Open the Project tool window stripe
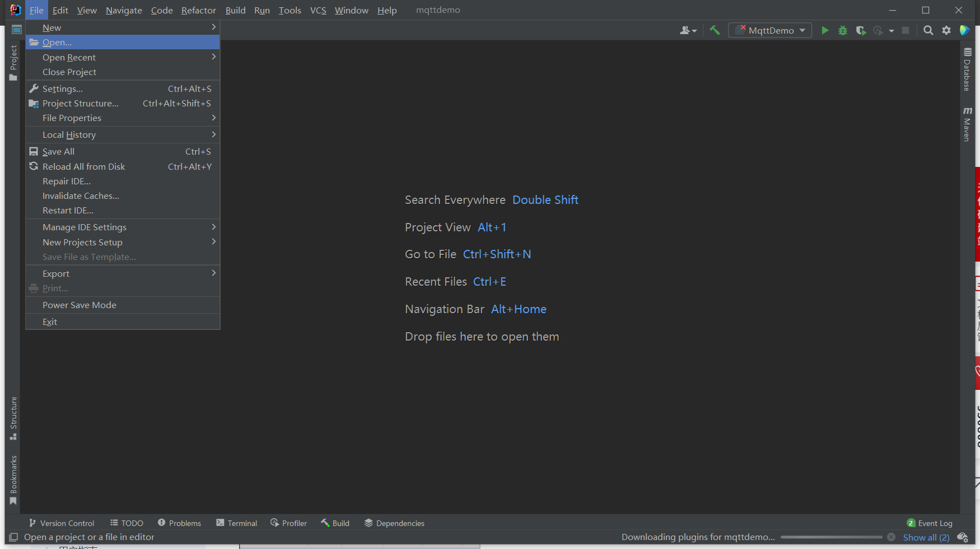The width and height of the screenshot is (980, 549). tap(13, 63)
